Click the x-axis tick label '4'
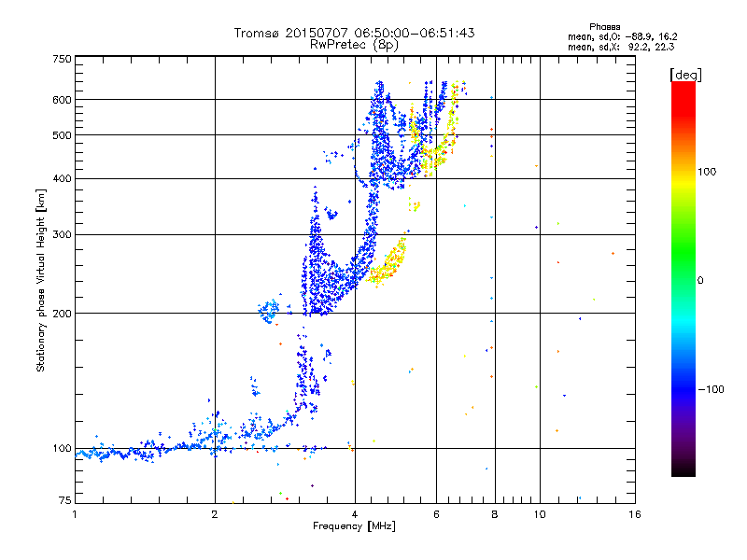The height and width of the screenshot is (560, 747). point(355,515)
